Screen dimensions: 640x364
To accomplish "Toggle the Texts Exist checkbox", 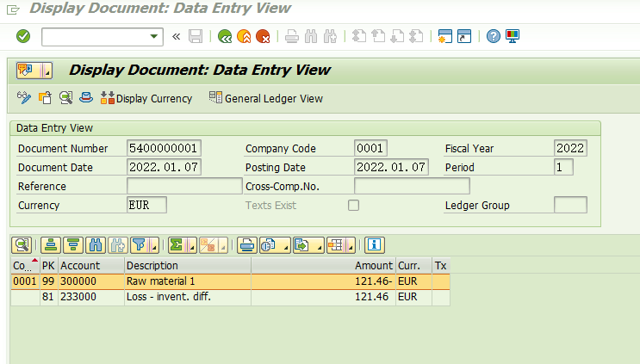I will coord(353,205).
